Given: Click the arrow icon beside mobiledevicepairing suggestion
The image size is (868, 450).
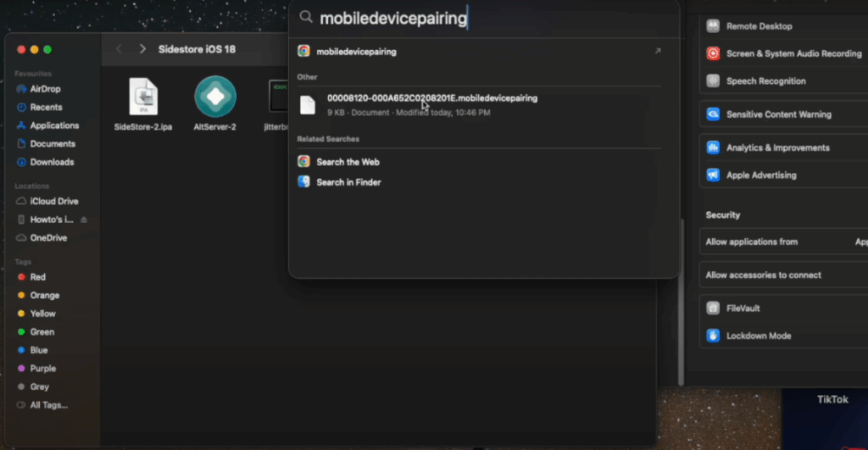Looking at the screenshot, I should pos(658,51).
